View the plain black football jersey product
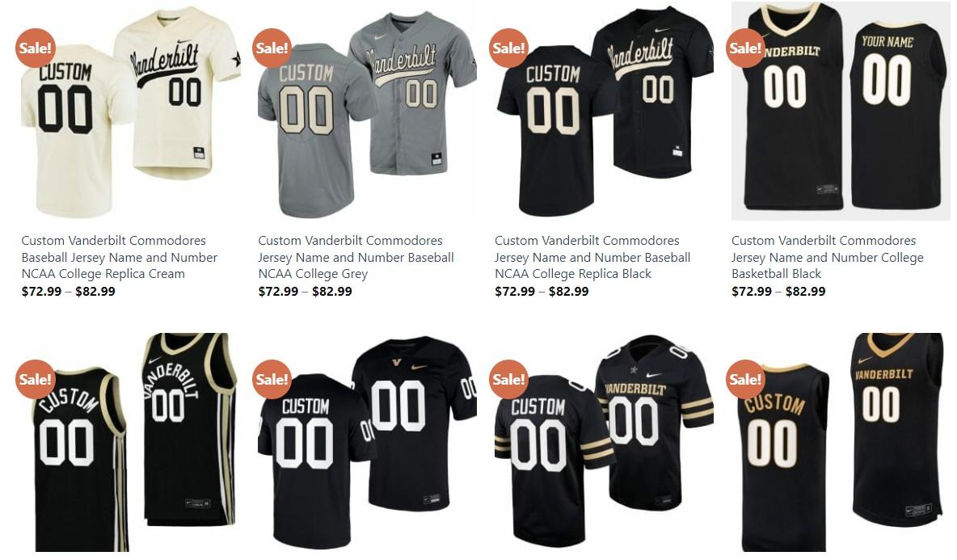The width and height of the screenshot is (957, 560). click(x=368, y=442)
